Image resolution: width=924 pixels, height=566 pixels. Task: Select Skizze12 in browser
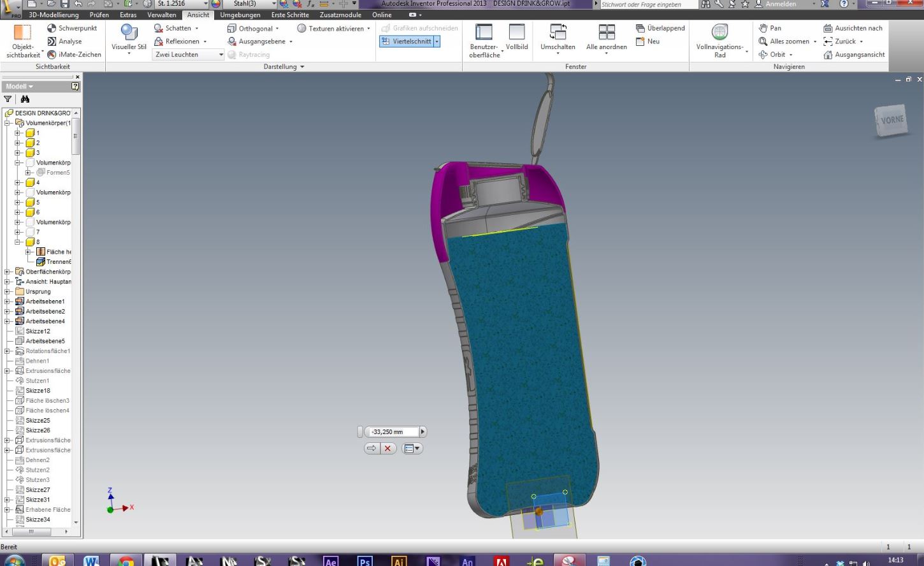pyautogui.click(x=38, y=331)
